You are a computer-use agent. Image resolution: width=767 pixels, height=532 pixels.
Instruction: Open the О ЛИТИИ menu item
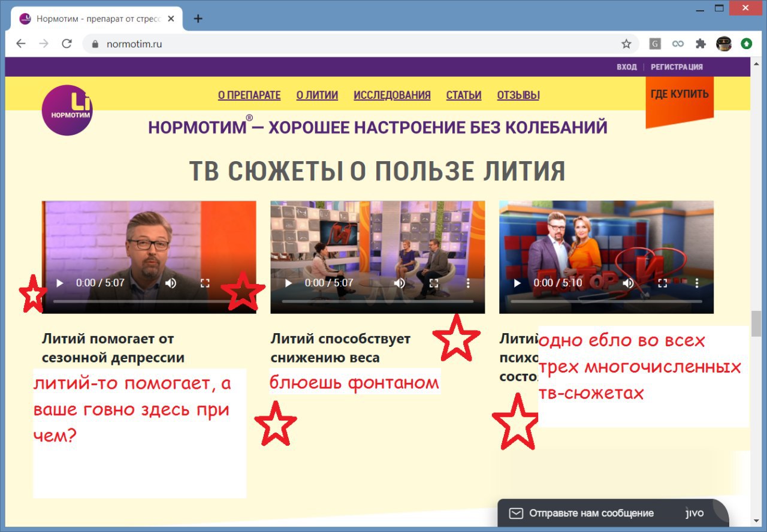click(317, 95)
